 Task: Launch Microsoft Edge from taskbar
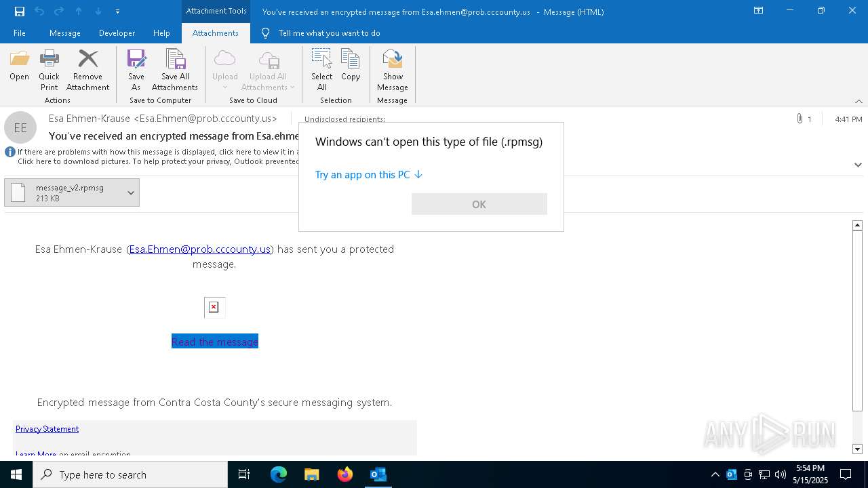click(x=279, y=474)
